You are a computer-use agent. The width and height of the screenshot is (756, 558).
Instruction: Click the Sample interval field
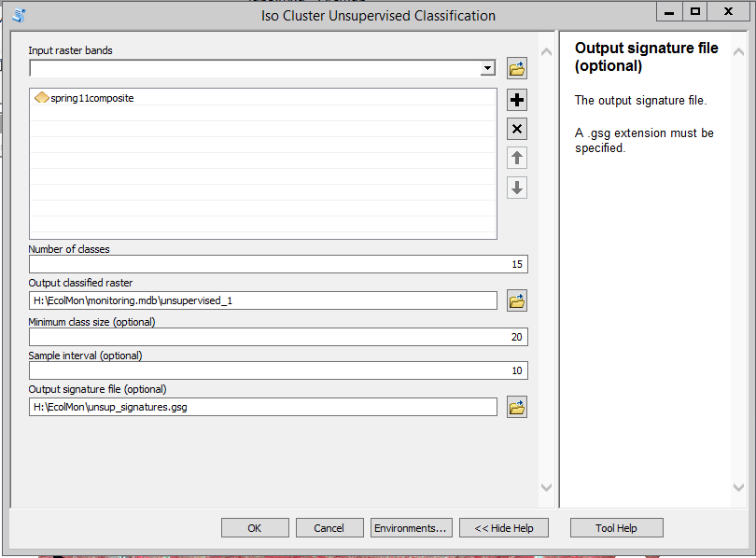tap(278, 370)
